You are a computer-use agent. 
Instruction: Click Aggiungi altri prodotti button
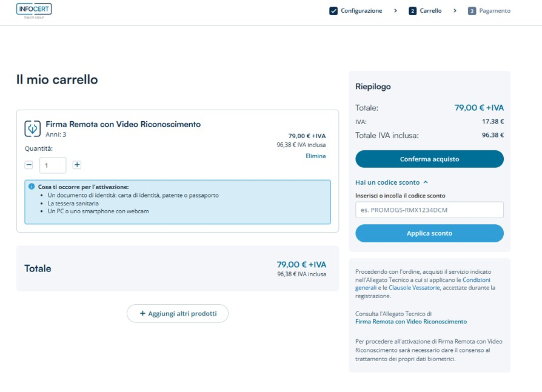[177, 313]
